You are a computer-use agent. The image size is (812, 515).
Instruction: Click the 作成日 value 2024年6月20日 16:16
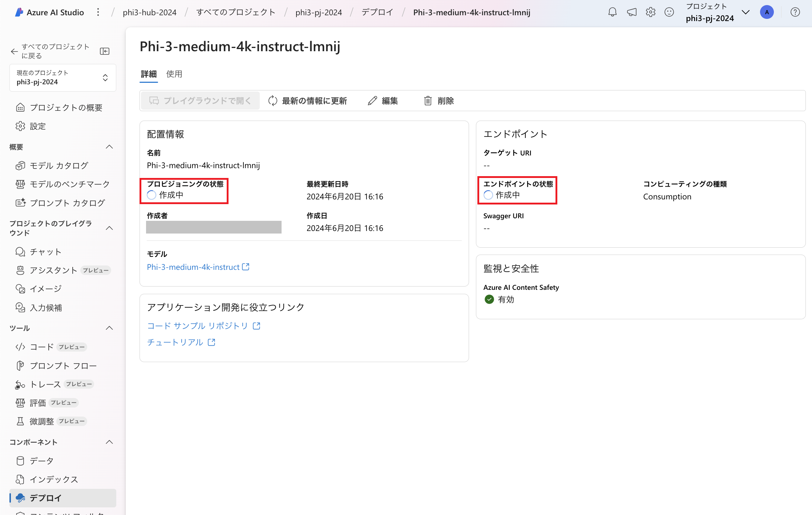pyautogui.click(x=345, y=228)
